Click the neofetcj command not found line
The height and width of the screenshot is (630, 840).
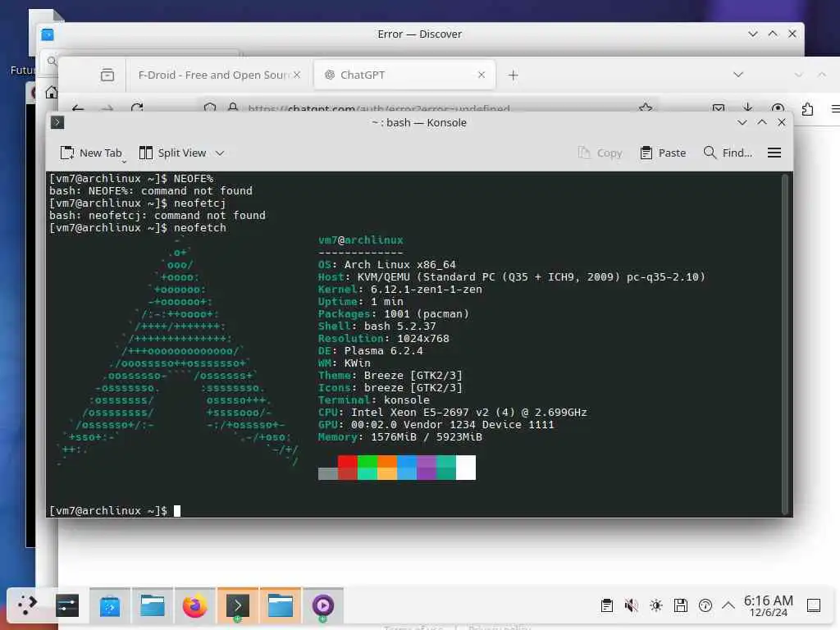click(x=157, y=216)
